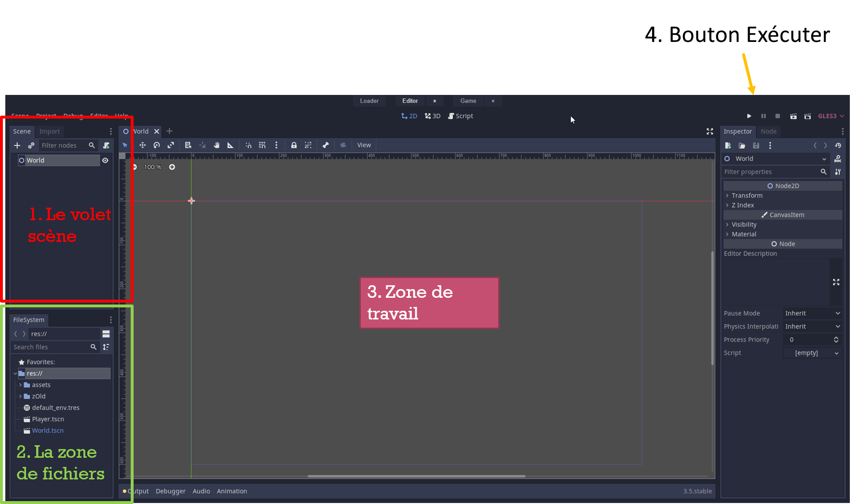Viewport: 859px width, 504px height.
Task: Open the Debugger bottom panel
Action: tap(171, 491)
